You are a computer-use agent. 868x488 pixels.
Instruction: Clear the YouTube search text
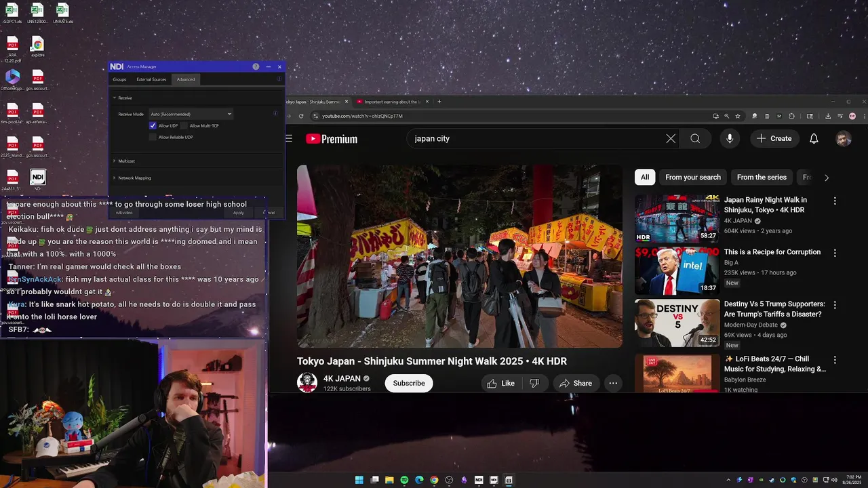(x=671, y=138)
